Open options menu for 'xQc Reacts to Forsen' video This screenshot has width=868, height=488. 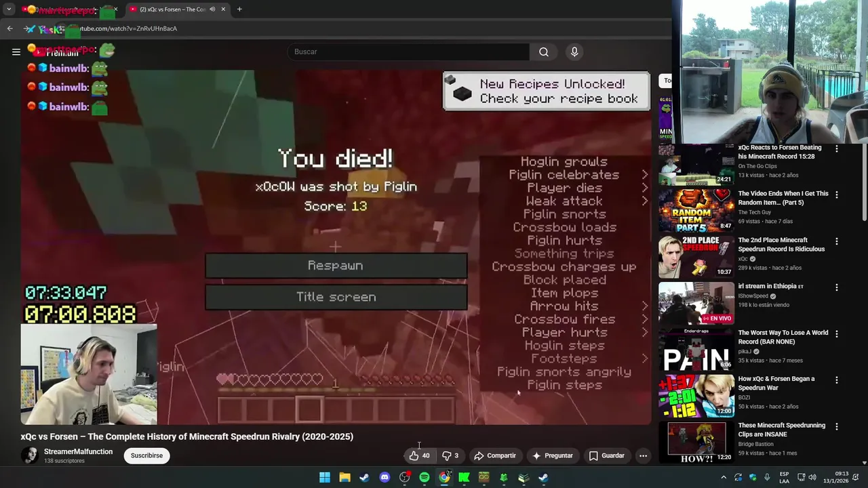836,148
